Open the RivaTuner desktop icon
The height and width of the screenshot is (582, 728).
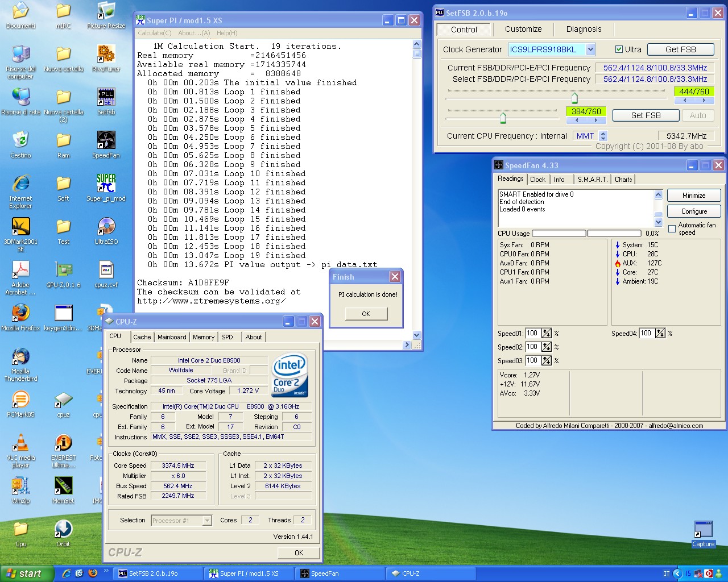click(x=106, y=59)
